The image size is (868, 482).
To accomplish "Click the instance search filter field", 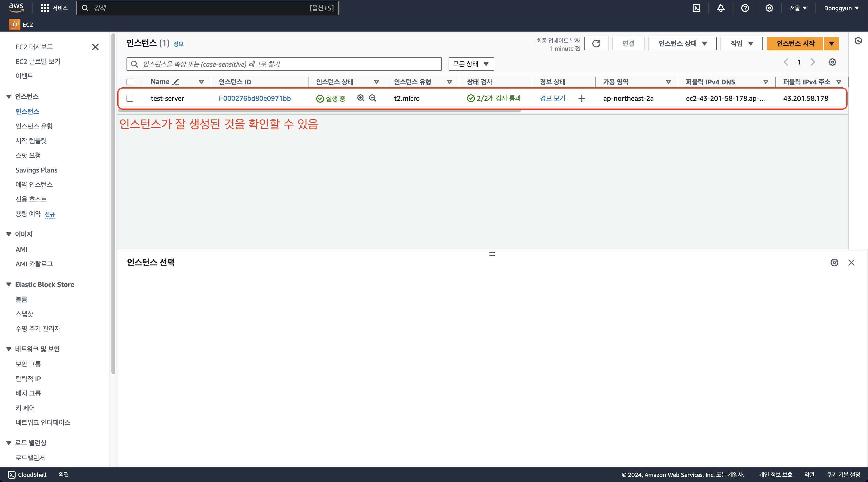I will (284, 64).
